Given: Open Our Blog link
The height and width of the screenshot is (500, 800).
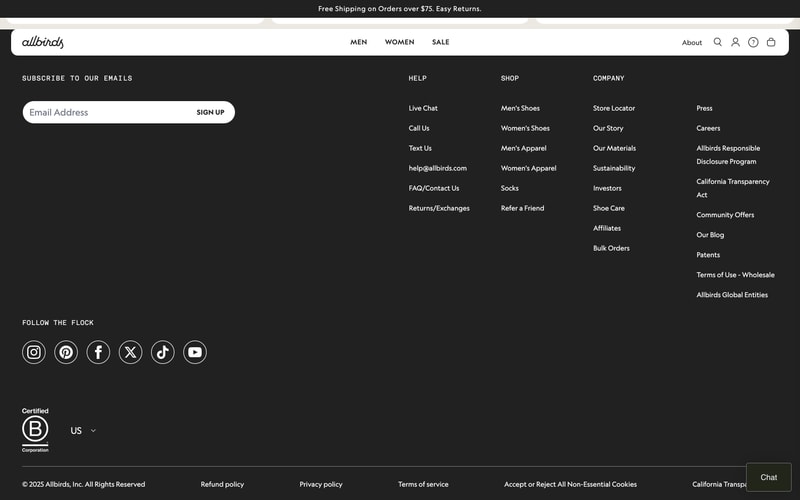Looking at the screenshot, I should click(710, 235).
